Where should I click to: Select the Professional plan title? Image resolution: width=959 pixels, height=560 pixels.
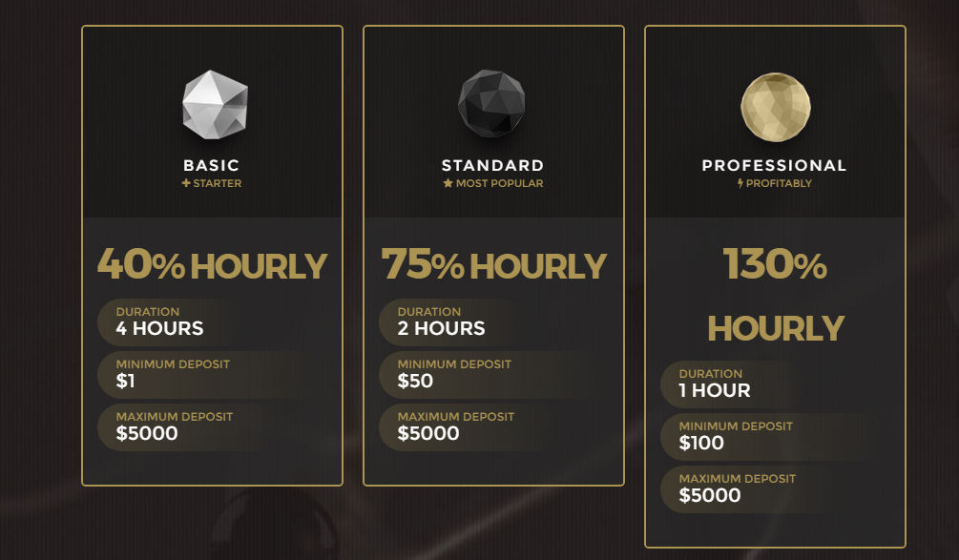(x=774, y=165)
